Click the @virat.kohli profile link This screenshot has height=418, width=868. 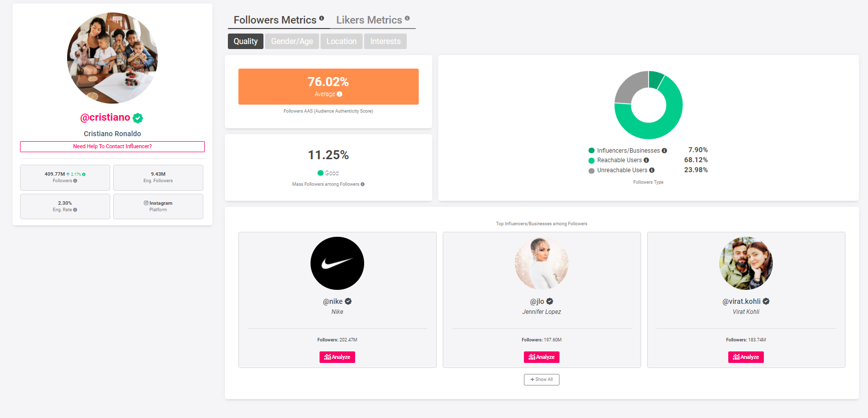741,301
